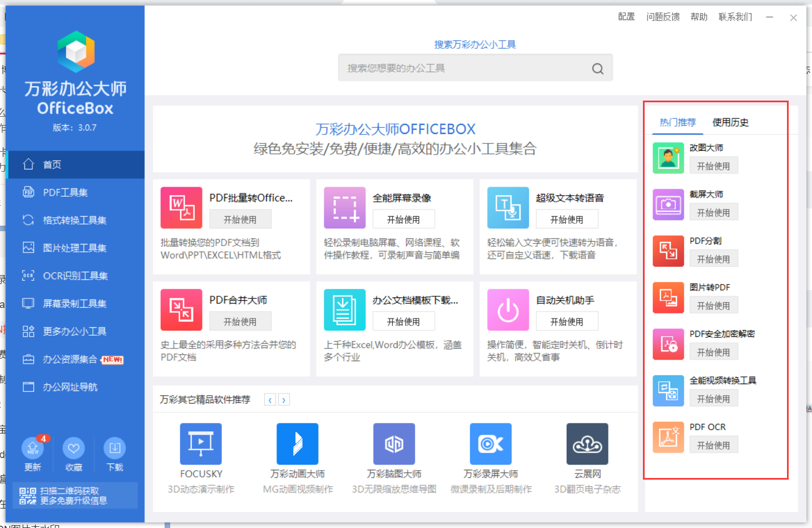Click the PDF OCR icon
The height and width of the screenshot is (528, 812).
(x=669, y=437)
